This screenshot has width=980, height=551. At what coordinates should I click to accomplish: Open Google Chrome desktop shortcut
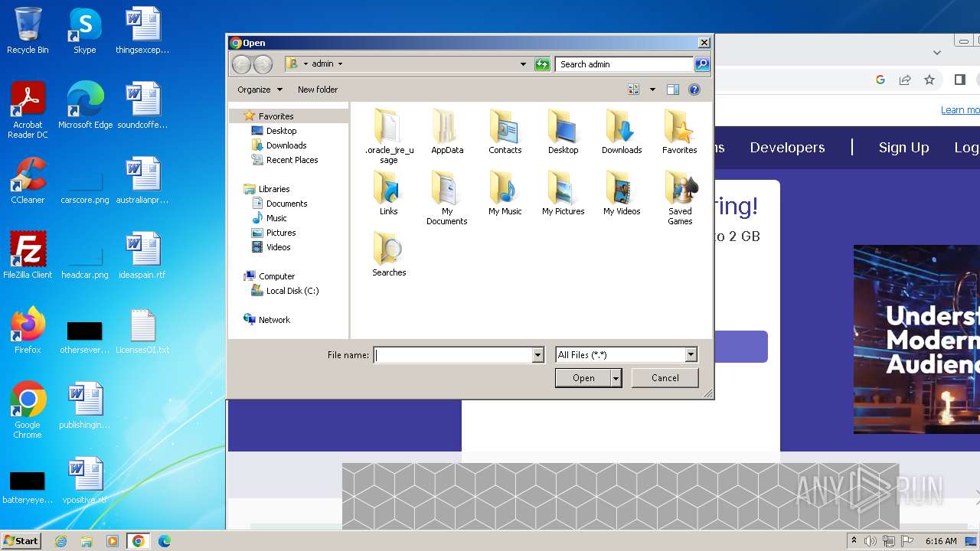click(28, 409)
